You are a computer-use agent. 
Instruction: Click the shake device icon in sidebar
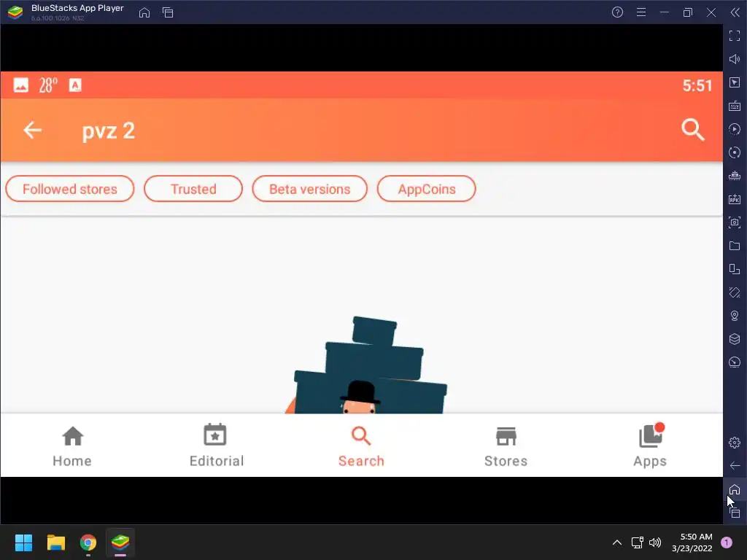coord(735,292)
